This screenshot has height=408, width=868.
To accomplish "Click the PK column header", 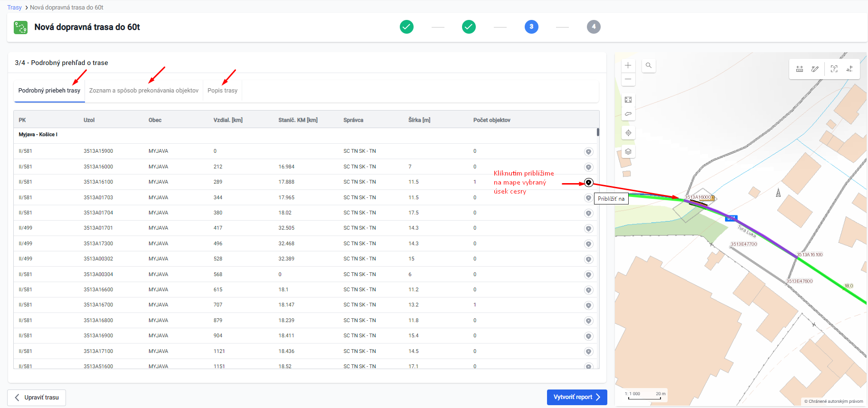I will click(22, 120).
